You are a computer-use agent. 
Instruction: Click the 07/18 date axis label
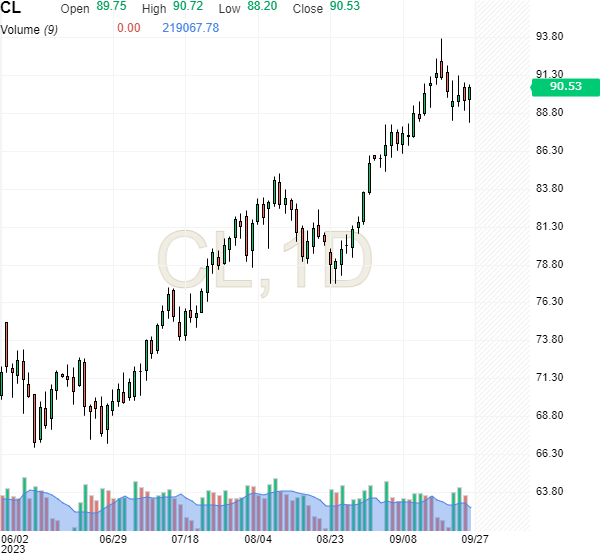tap(185, 539)
